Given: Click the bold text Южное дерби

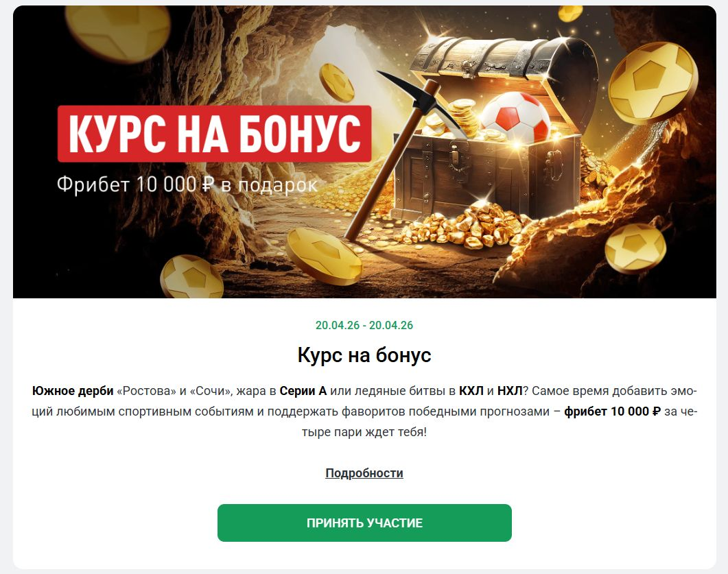Looking at the screenshot, I should pyautogui.click(x=73, y=391).
